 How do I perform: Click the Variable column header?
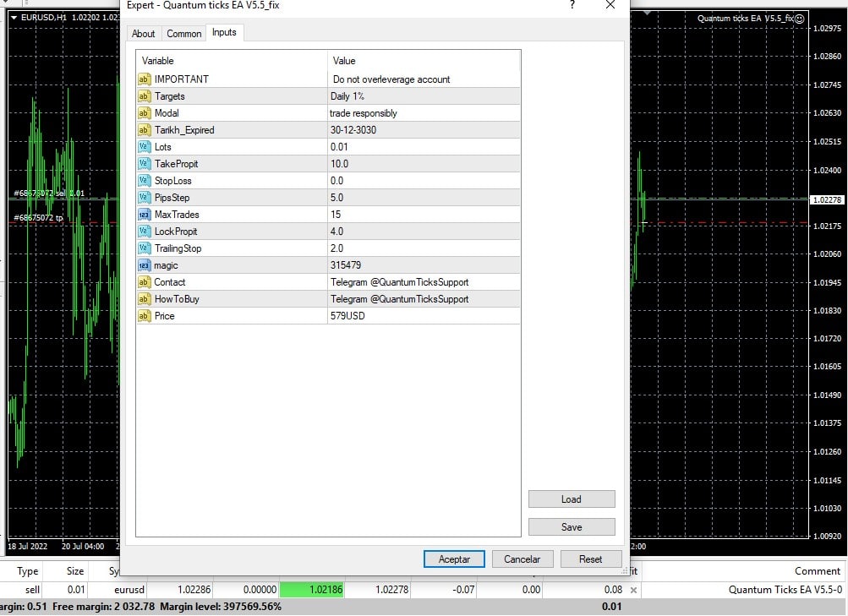tap(232, 61)
